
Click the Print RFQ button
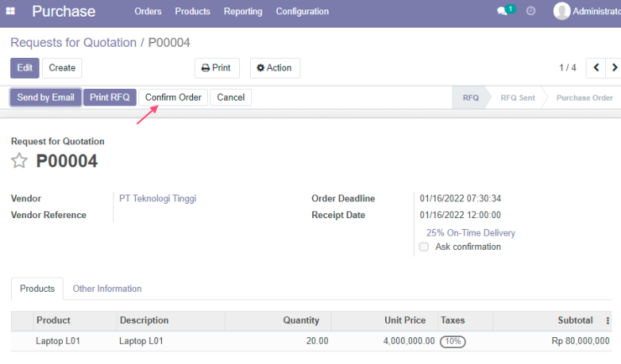[x=110, y=97]
